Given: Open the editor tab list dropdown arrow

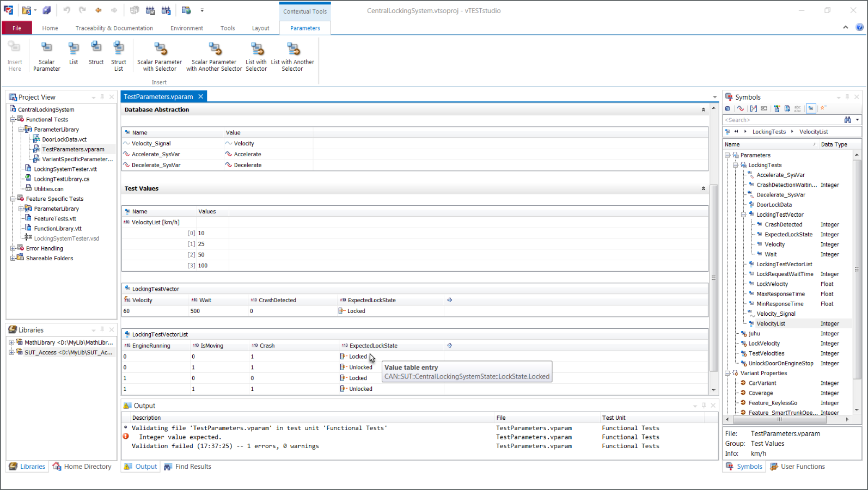Looking at the screenshot, I should (714, 97).
